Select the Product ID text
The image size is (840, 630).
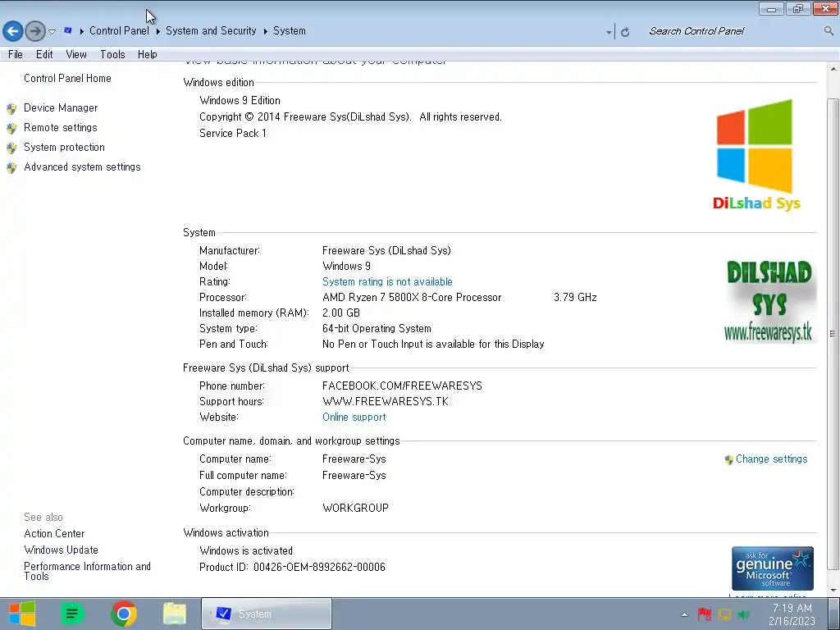click(292, 568)
